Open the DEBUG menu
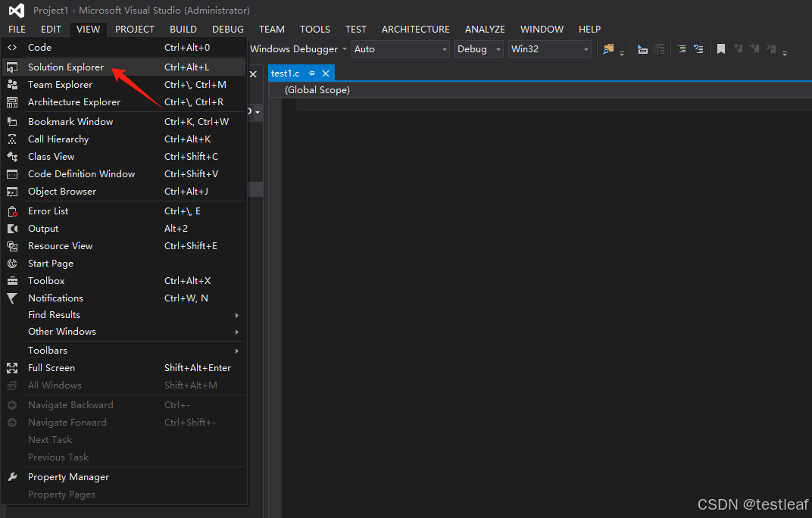This screenshot has width=812, height=518. point(228,30)
